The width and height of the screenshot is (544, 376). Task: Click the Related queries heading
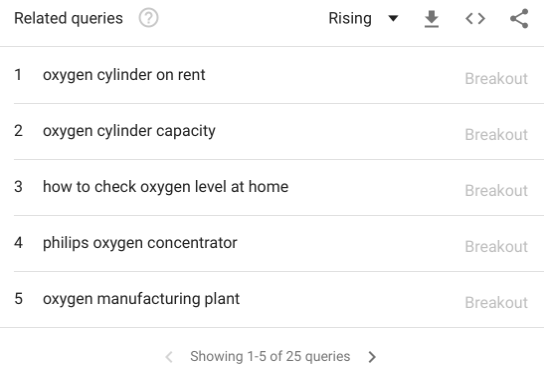68,18
